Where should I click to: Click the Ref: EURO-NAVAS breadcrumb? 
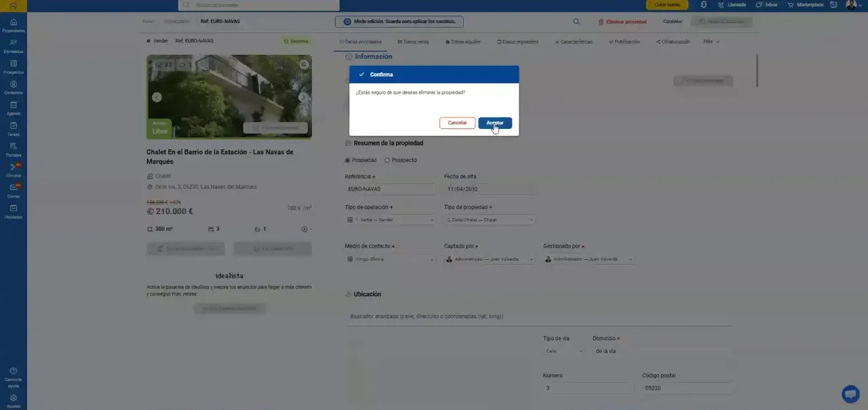220,21
